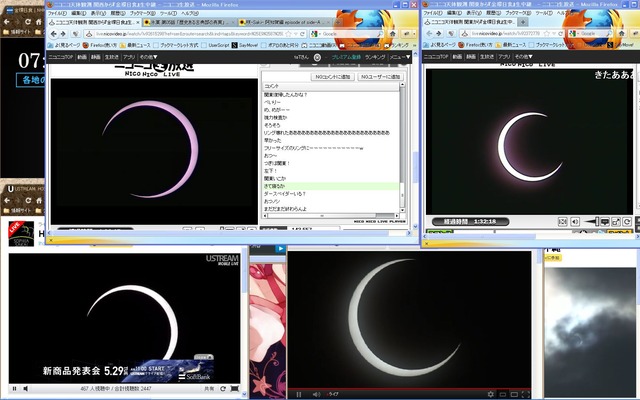
Task: Mute the Ustream player volume
Action: [x=25, y=389]
